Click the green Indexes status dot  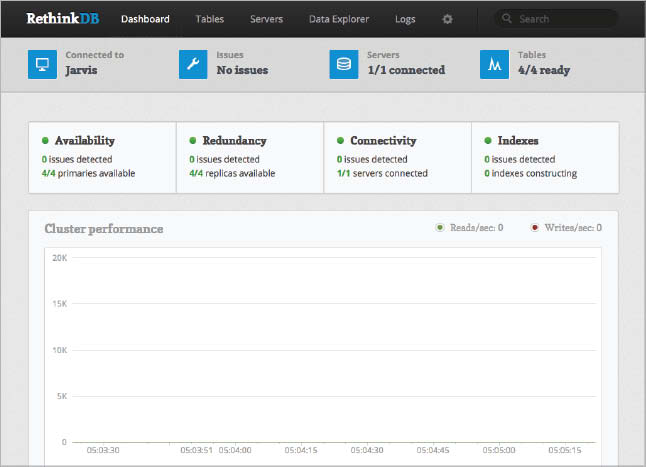(488, 141)
